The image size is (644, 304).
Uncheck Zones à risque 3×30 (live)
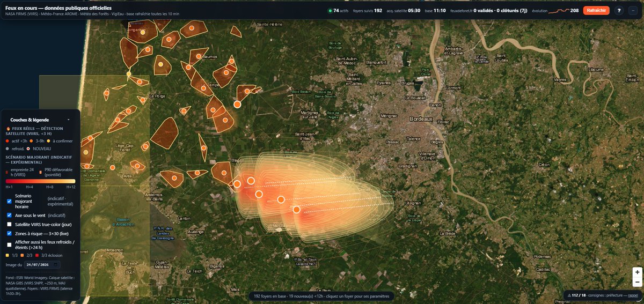(x=9, y=234)
